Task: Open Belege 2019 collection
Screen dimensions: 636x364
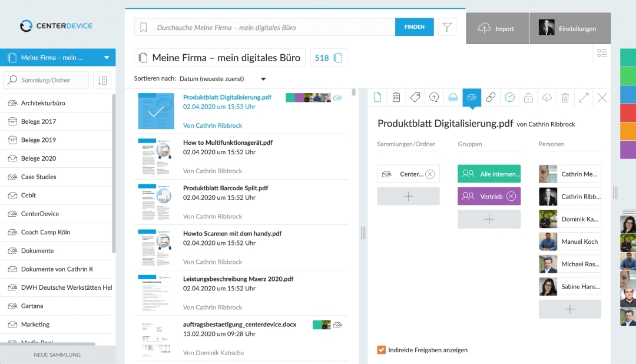Action: pos(56,140)
